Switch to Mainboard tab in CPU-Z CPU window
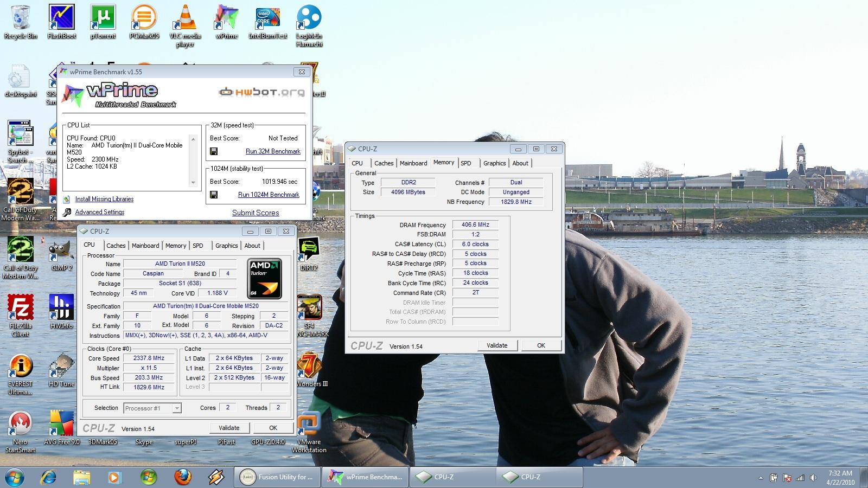The image size is (868, 488). [x=145, y=246]
